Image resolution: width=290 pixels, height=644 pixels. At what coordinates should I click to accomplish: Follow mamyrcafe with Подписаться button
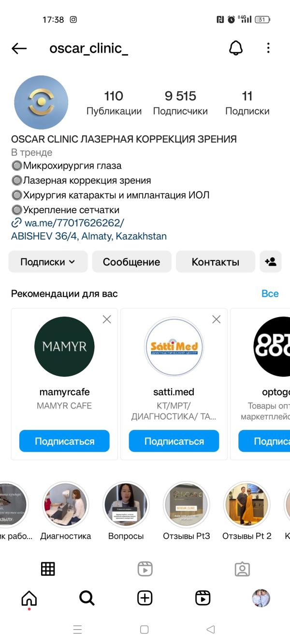(64, 441)
